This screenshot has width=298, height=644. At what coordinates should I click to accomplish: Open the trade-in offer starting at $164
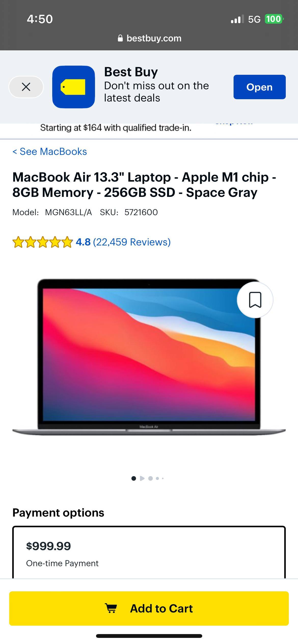point(116,128)
